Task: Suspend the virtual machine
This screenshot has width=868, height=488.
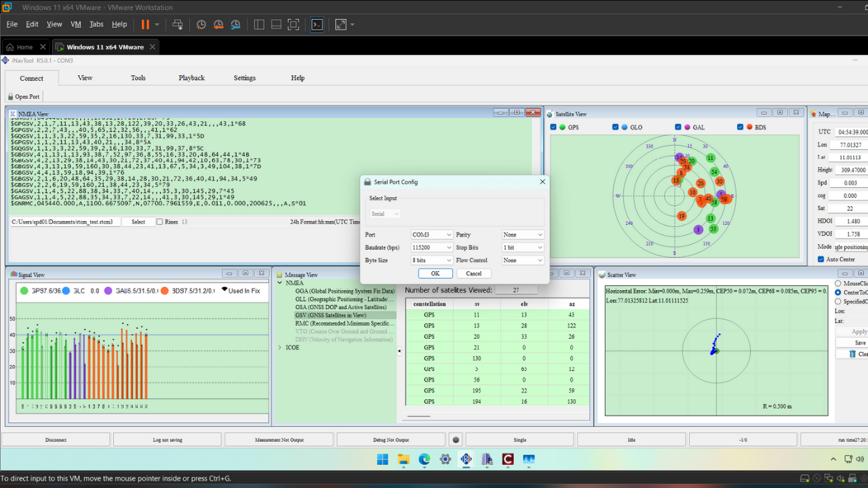Action: point(144,24)
